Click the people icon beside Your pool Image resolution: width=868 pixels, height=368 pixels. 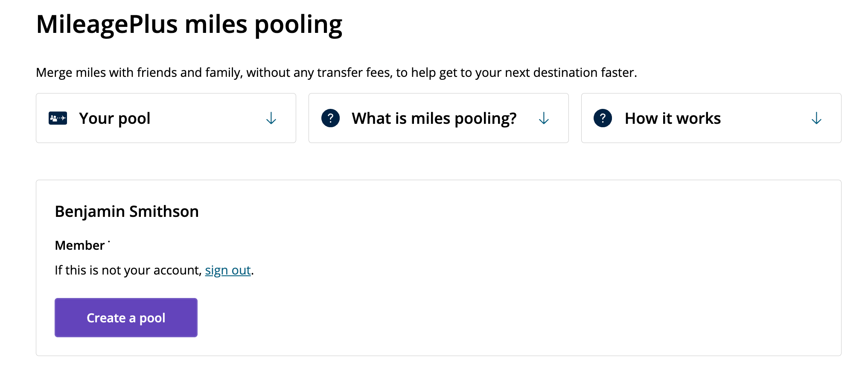click(58, 118)
